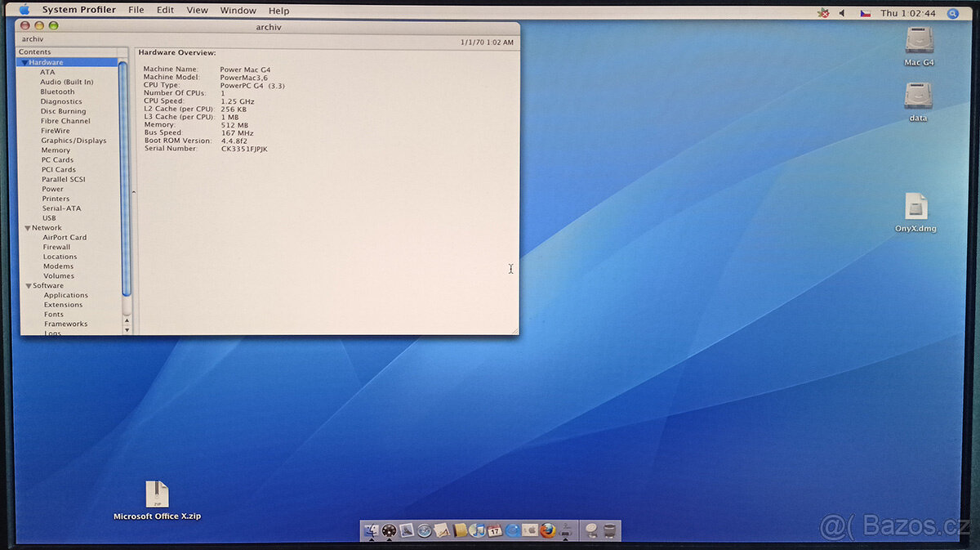980x550 pixels.
Task: Click the volume speaker menu icon
Action: tap(842, 13)
